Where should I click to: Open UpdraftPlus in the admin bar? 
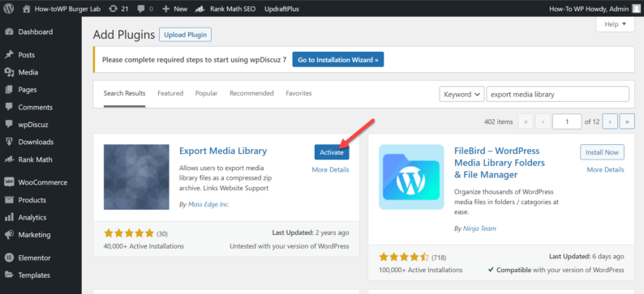coord(281,9)
